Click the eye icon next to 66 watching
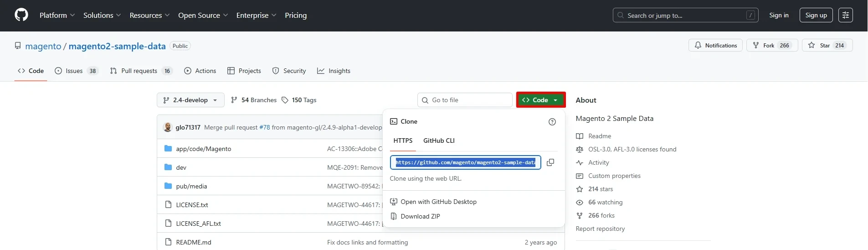868x250 pixels. 580,202
